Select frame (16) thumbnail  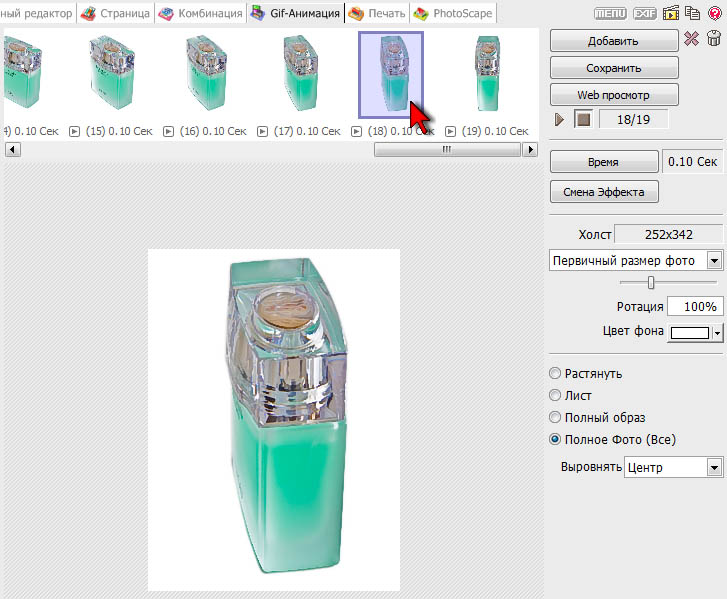[206, 73]
